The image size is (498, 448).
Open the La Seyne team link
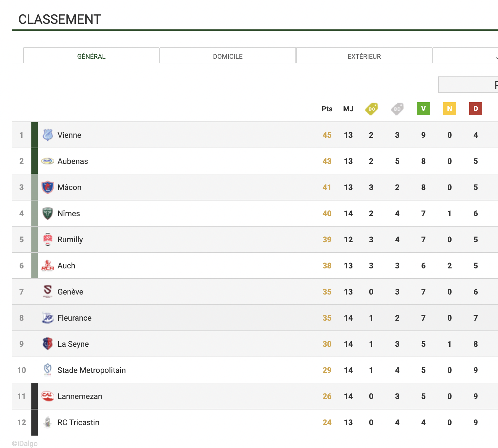[73, 344]
